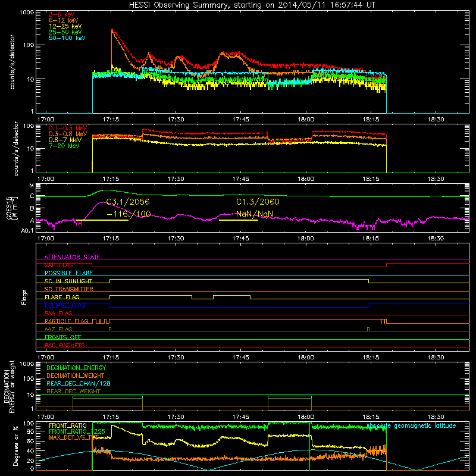Click the HESSI Observing Summary plot title
This screenshot has height=476, width=476.
pos(252,5)
